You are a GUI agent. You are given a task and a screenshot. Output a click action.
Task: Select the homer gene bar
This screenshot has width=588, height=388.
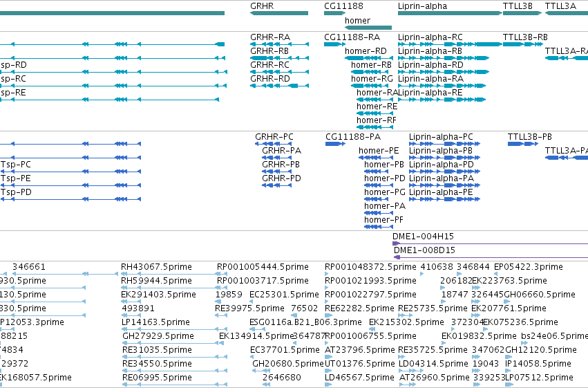pos(368,28)
